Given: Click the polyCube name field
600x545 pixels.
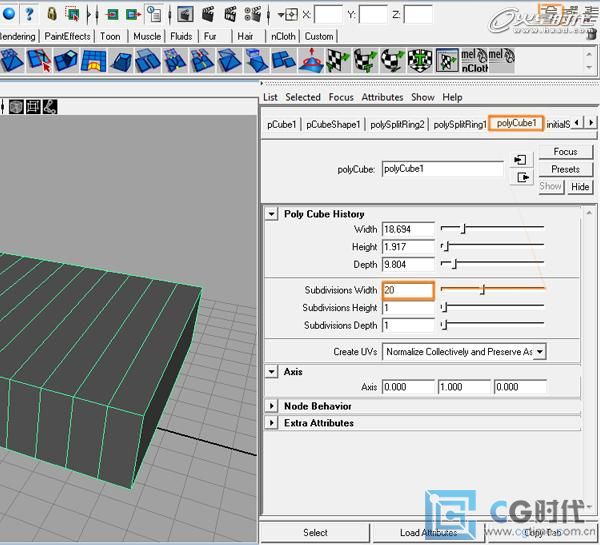Looking at the screenshot, I should pyautogui.click(x=442, y=169).
